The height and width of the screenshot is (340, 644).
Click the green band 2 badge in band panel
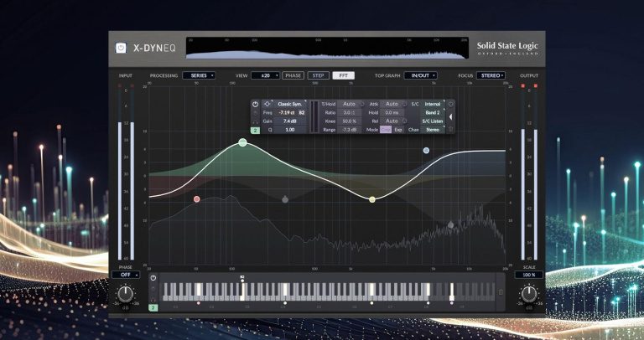tap(255, 131)
